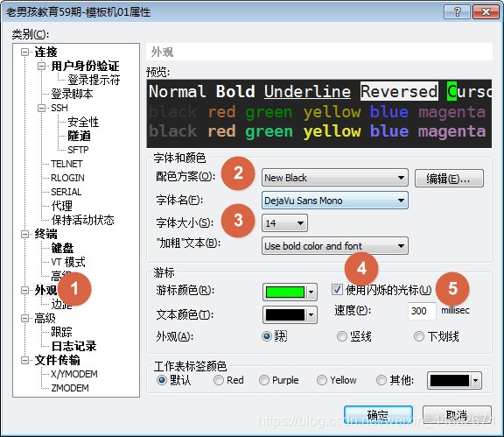Select the 文件传输 category label
Image resolution: width=504 pixels, height=437 pixels.
tap(57, 360)
